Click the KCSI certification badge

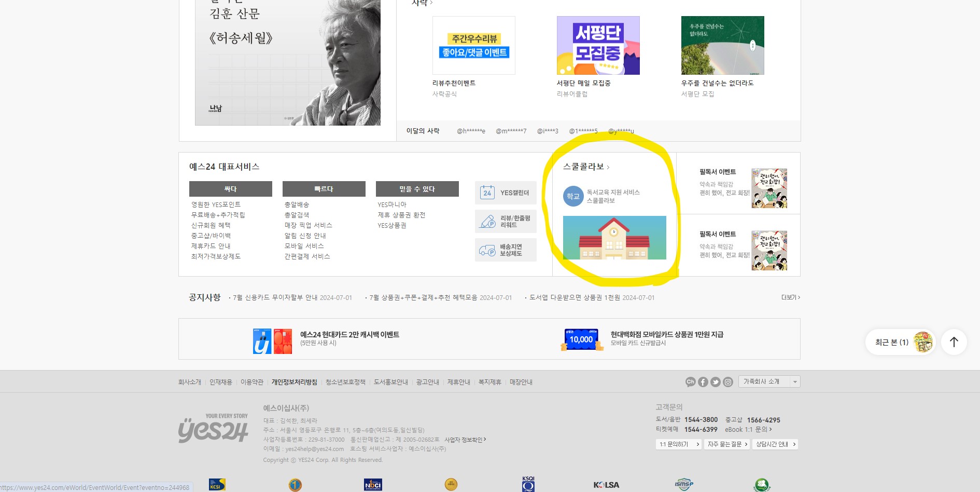pos(217,485)
